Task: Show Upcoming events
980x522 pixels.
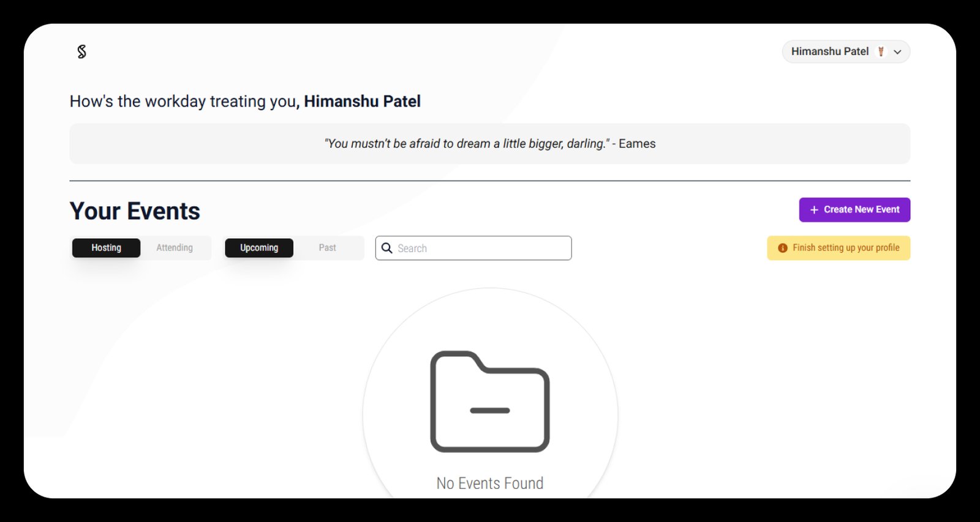Action: coord(259,248)
